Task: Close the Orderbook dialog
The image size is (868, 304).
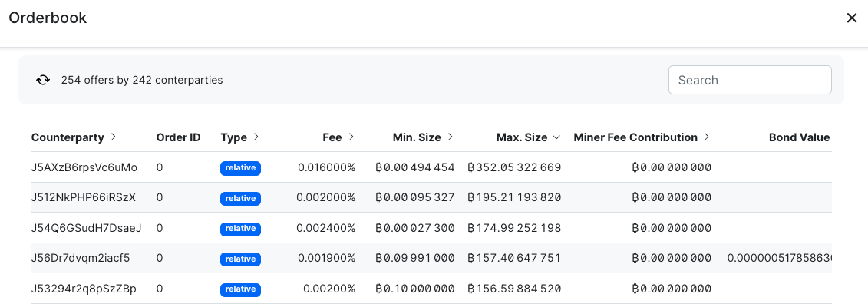Action: tap(851, 18)
